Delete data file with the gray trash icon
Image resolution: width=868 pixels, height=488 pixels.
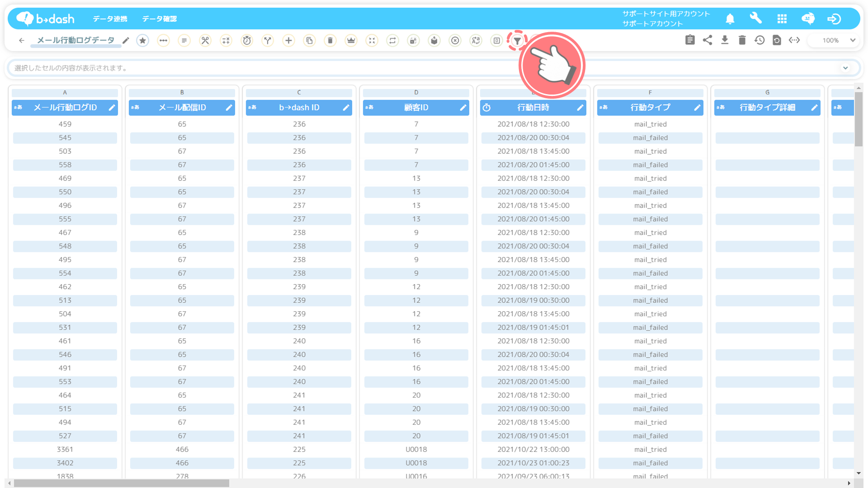(x=742, y=40)
